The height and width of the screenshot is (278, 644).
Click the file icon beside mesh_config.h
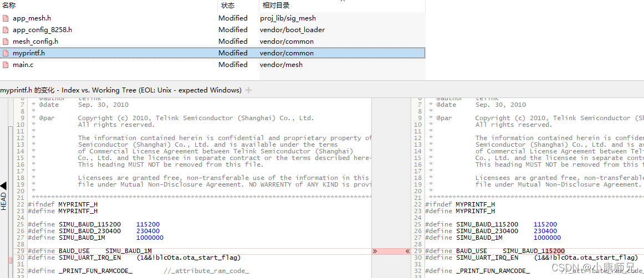(6, 42)
